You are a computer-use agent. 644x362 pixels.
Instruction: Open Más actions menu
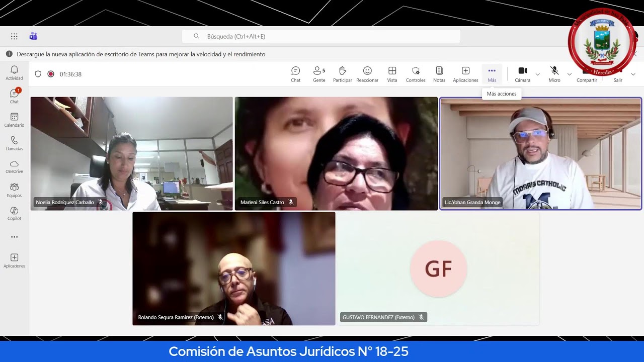point(492,74)
